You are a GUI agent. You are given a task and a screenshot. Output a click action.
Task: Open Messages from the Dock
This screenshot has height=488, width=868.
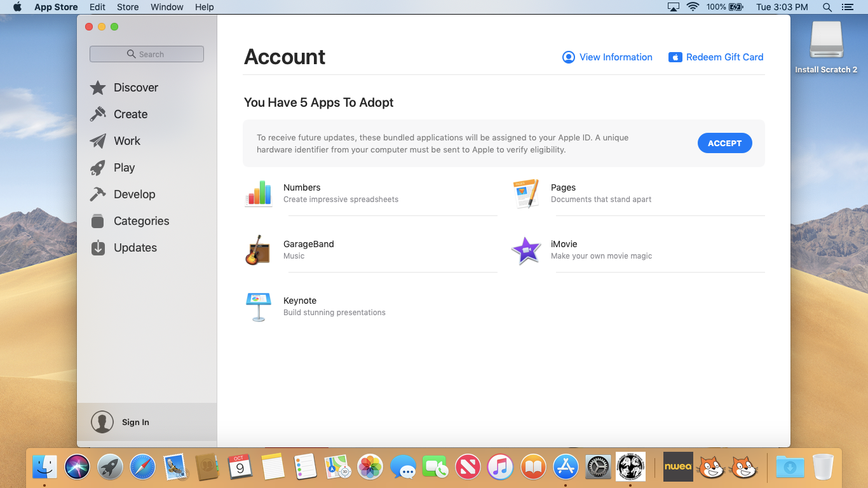point(403,468)
